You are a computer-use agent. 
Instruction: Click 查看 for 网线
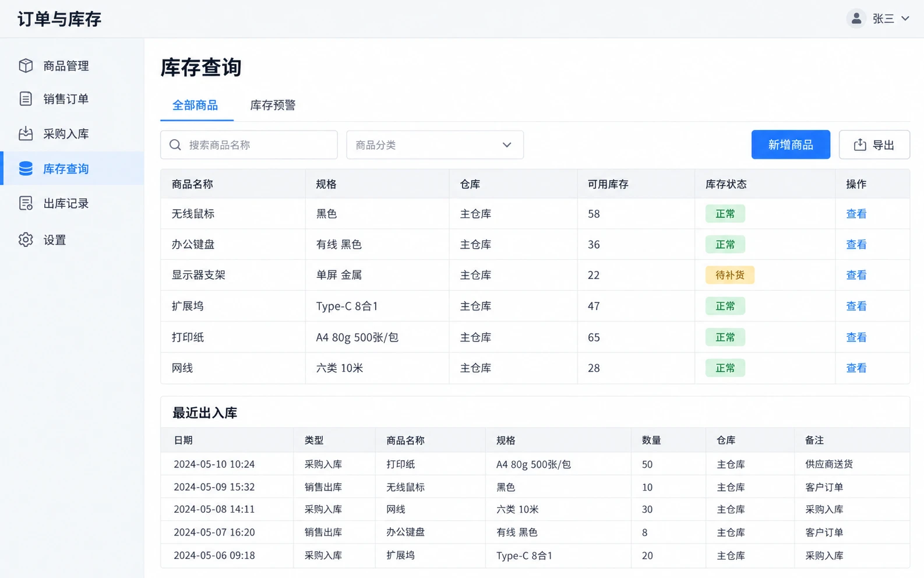[856, 368]
